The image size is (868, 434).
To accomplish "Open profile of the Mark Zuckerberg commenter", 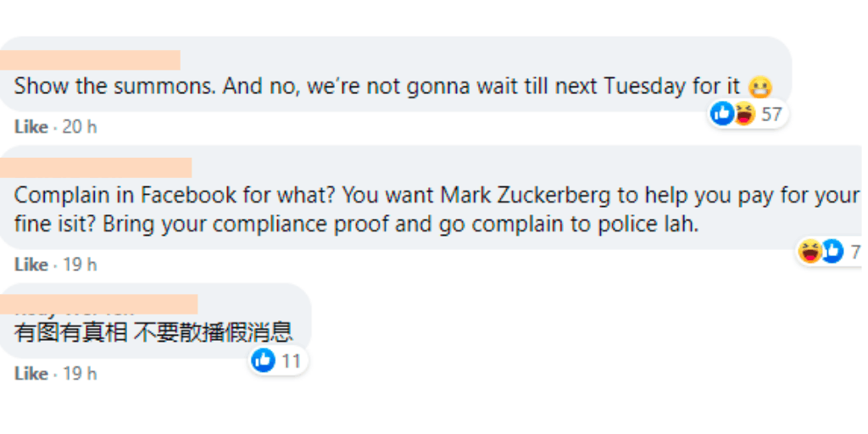I will pos(96,167).
